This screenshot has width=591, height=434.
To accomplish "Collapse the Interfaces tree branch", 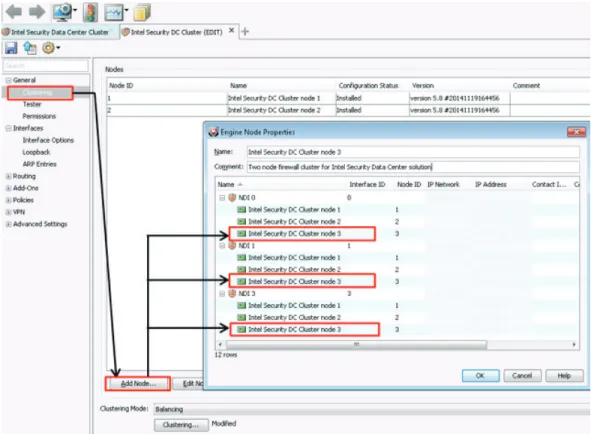I will coord(8,128).
